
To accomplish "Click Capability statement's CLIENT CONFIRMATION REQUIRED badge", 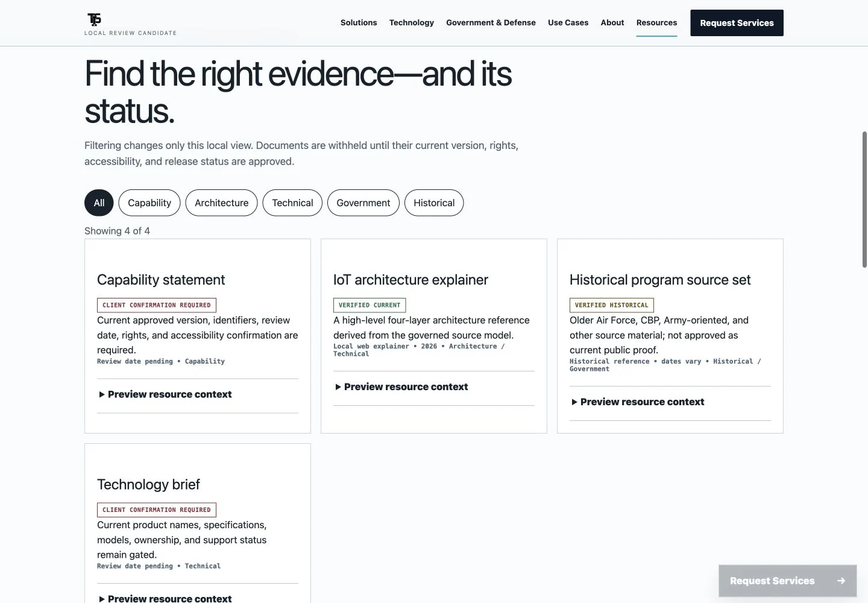I will point(157,305).
